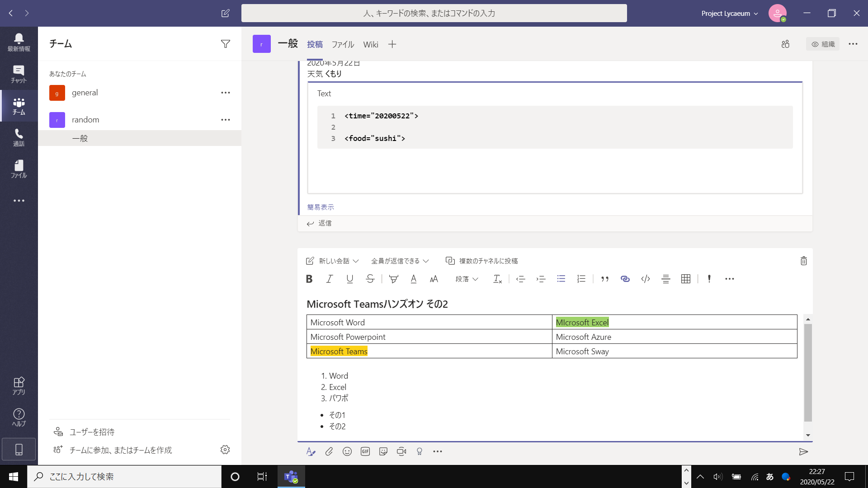Expand the 段落 paragraph style dropdown
This screenshot has height=488, width=868.
pyautogui.click(x=467, y=279)
